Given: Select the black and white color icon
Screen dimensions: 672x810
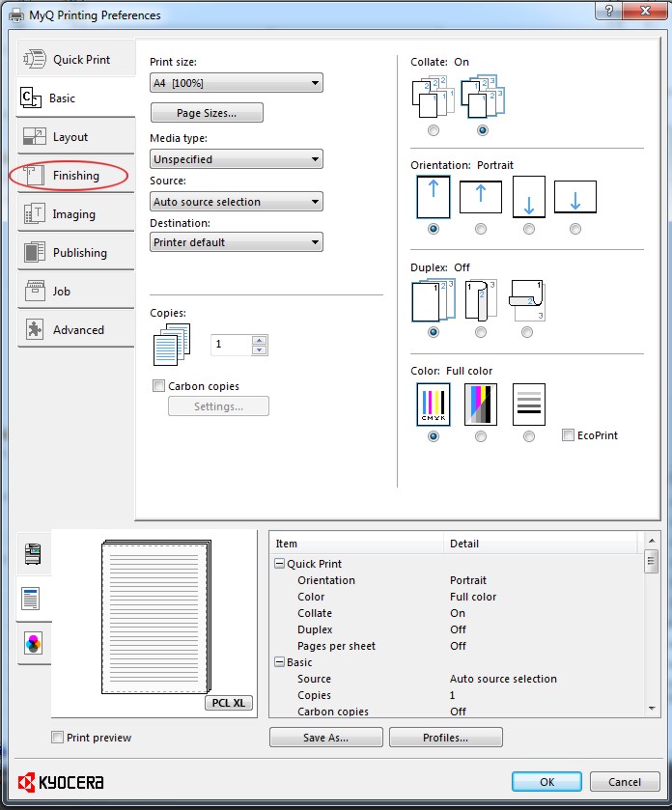Looking at the screenshot, I should (528, 404).
